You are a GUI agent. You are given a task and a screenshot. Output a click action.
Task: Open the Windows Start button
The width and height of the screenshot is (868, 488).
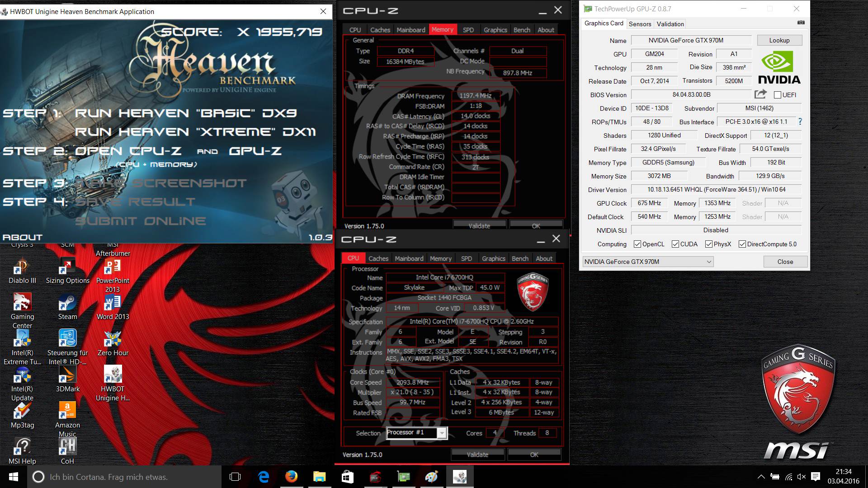(x=14, y=477)
